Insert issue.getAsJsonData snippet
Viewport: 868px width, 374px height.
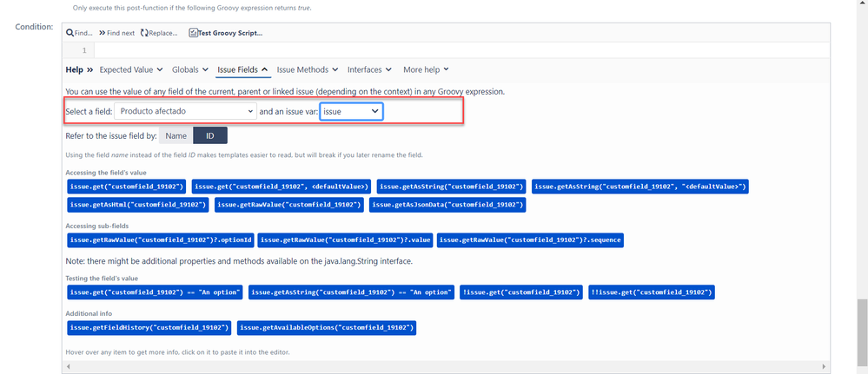click(x=447, y=205)
